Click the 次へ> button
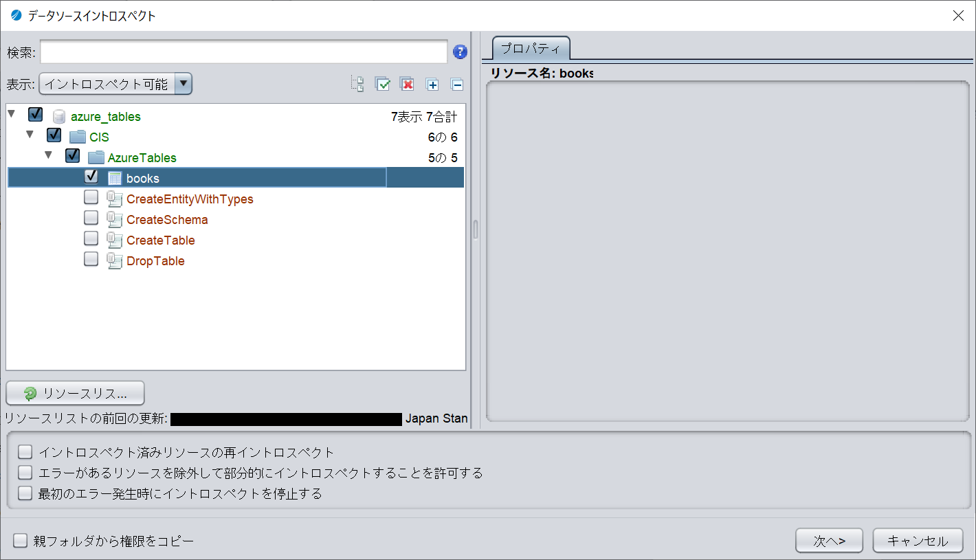Screen dimensions: 976x560 coord(829,540)
